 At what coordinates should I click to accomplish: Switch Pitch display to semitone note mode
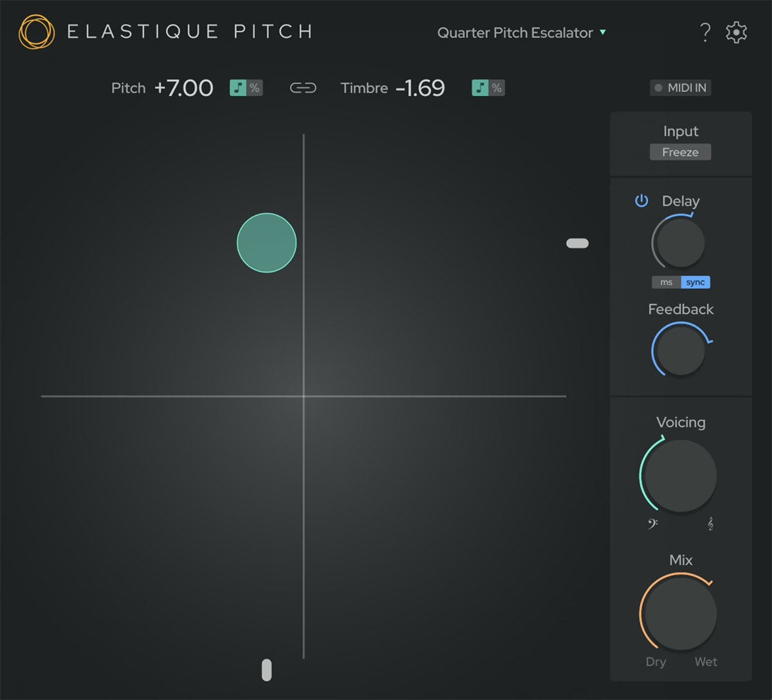239,87
